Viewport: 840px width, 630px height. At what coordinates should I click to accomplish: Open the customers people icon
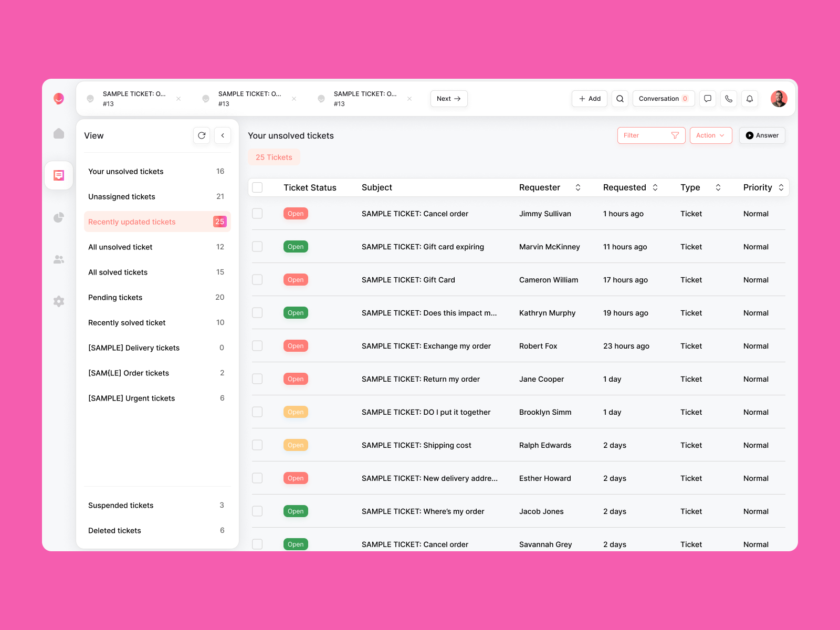(x=59, y=259)
